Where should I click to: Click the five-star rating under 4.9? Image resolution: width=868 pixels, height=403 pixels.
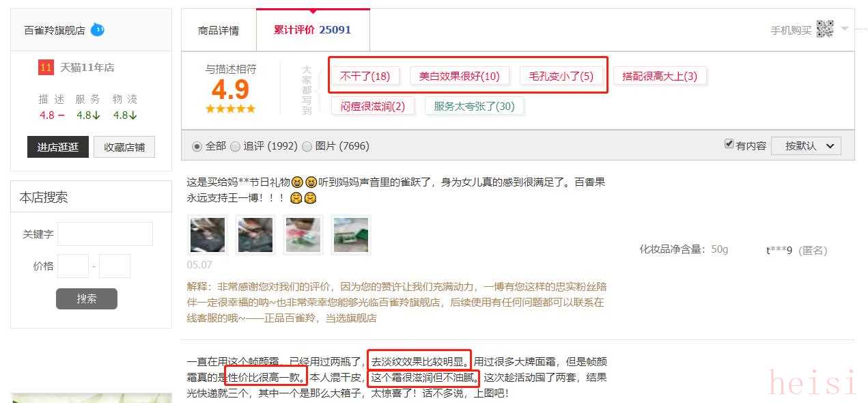click(x=230, y=109)
